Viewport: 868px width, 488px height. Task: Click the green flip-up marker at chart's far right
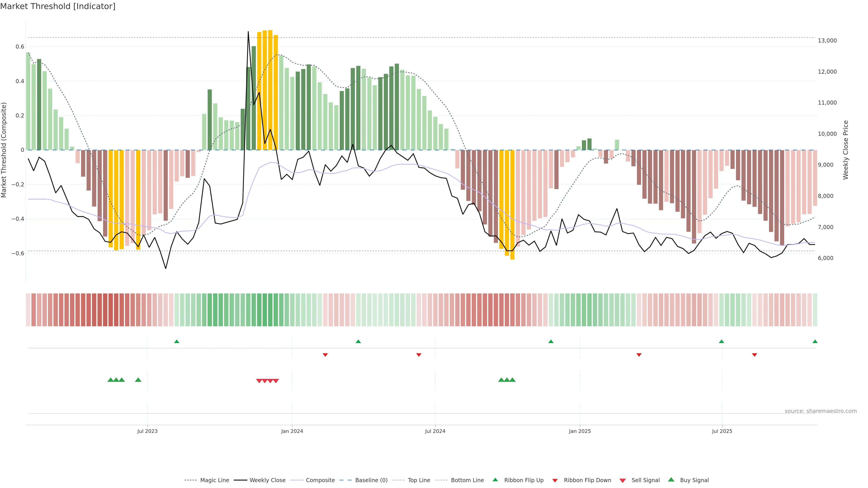point(815,342)
